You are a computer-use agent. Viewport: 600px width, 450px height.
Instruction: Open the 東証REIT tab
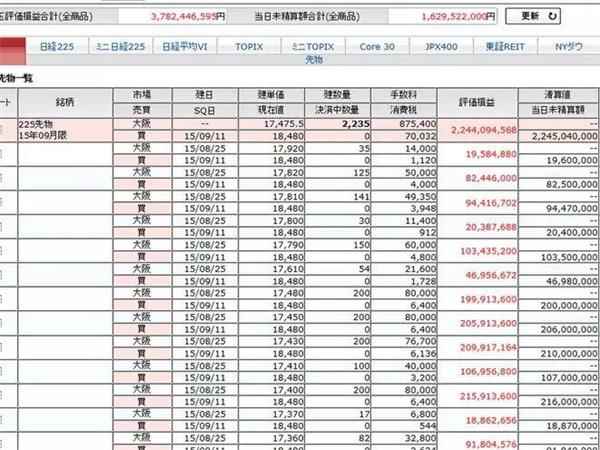[507, 46]
